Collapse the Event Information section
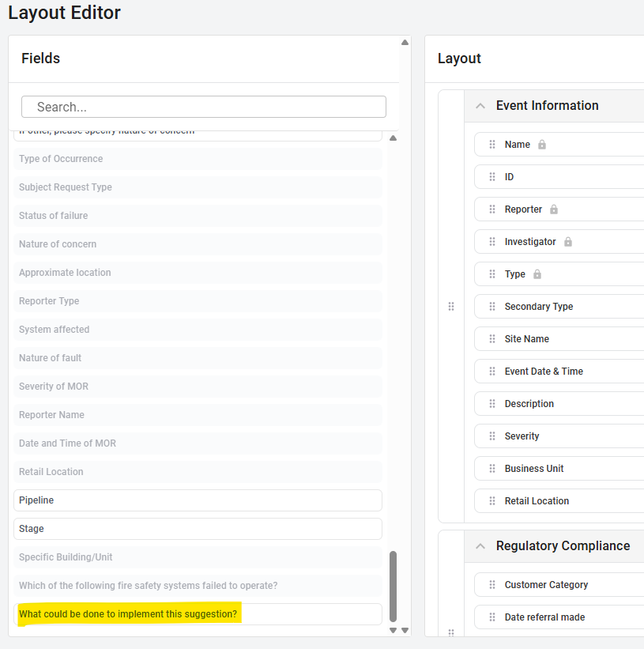 [480, 106]
